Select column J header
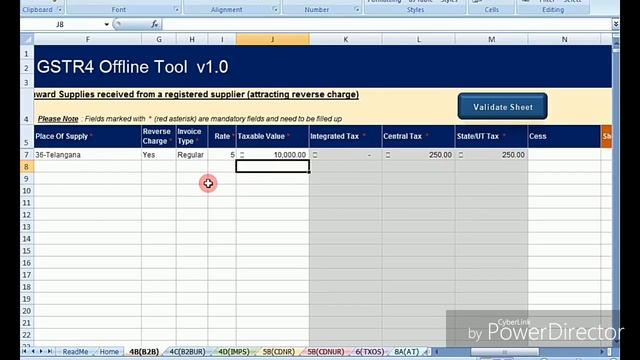Image resolution: width=640 pixels, height=360 pixels. (x=273, y=39)
